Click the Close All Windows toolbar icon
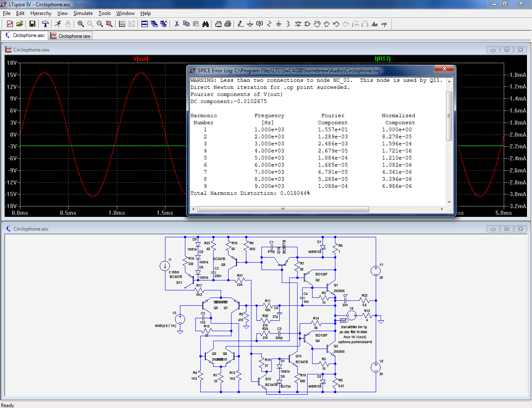532x408 pixels. [x=164, y=24]
